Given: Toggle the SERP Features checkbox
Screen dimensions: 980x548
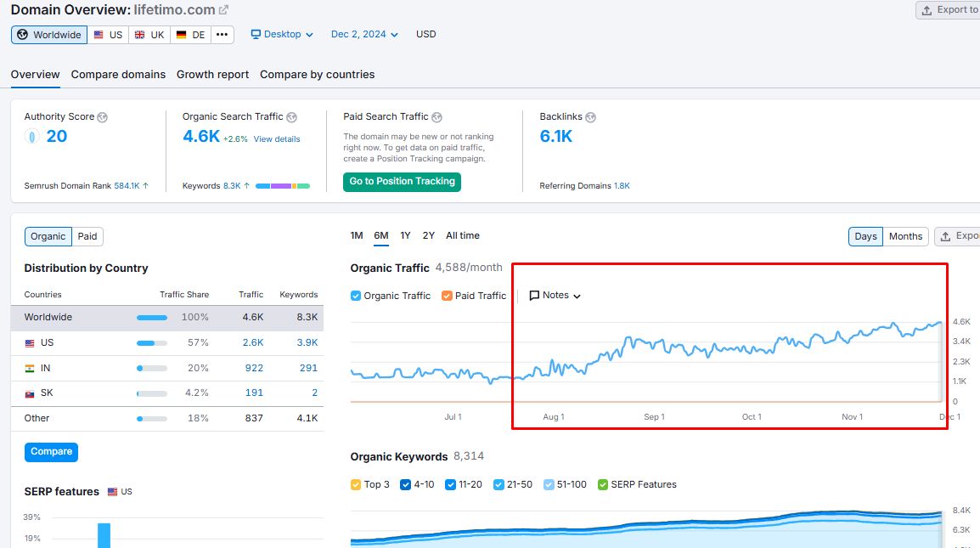Looking at the screenshot, I should tap(603, 485).
